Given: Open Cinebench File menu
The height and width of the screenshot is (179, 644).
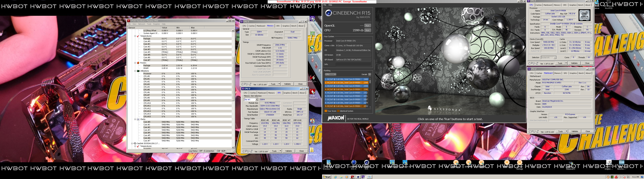Looking at the screenshot, I should point(325,5).
